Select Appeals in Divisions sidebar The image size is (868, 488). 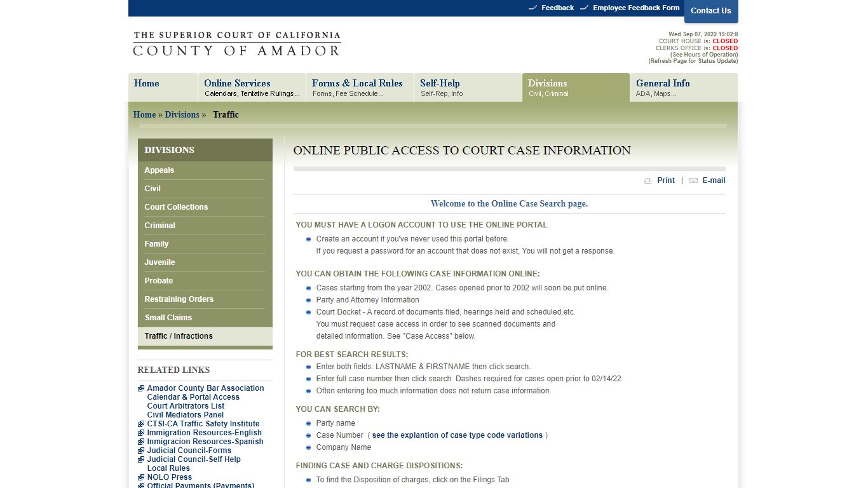tap(205, 170)
